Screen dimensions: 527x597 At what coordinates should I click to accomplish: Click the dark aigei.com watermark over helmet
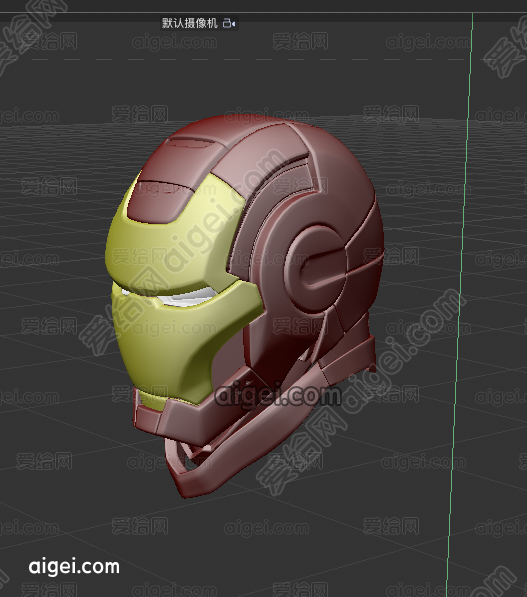278,395
